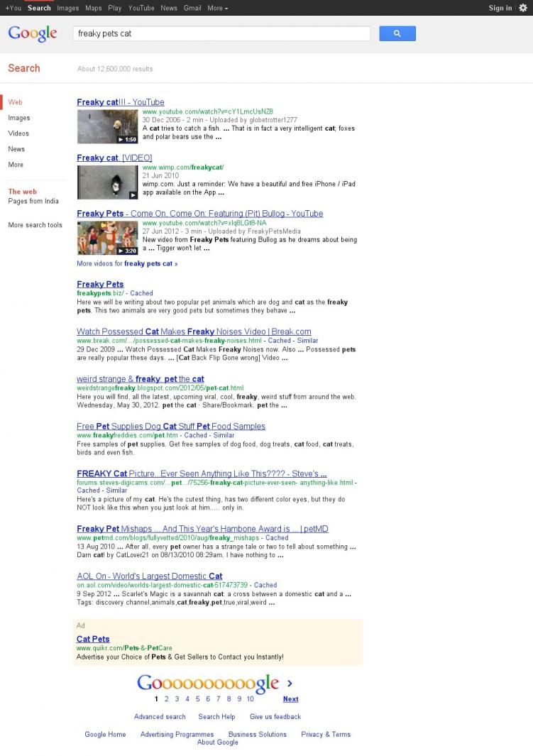Viewport: 533px width, 756px height.
Task: Open the Freaky cat!!! - YouTube result
Action: pos(121,102)
